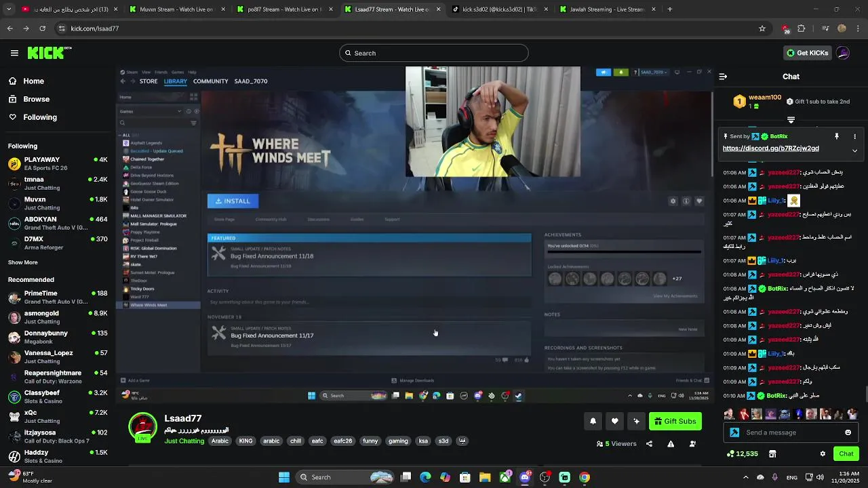The width and height of the screenshot is (868, 488).
Task: Open the emoji picker in chat
Action: (x=848, y=432)
